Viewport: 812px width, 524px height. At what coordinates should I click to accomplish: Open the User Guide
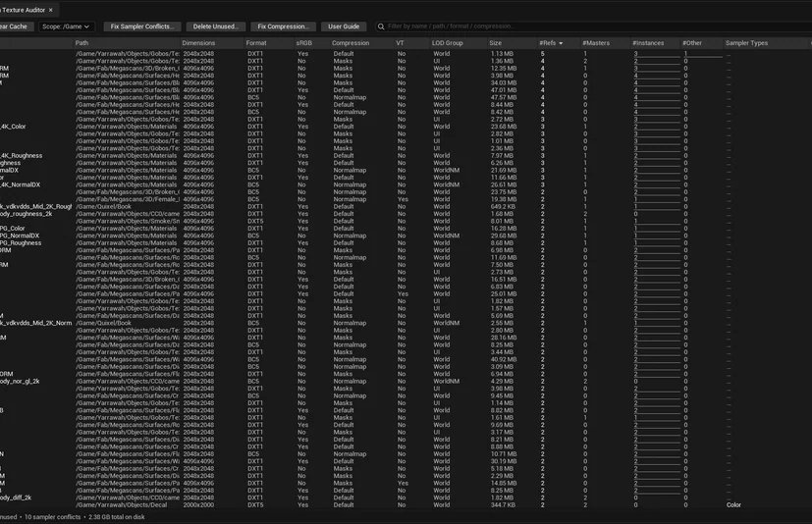(x=344, y=26)
